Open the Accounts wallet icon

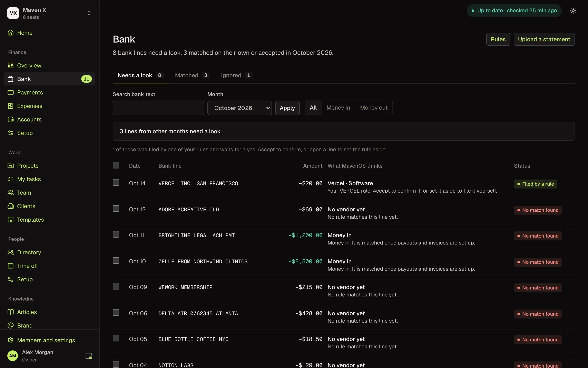click(10, 120)
